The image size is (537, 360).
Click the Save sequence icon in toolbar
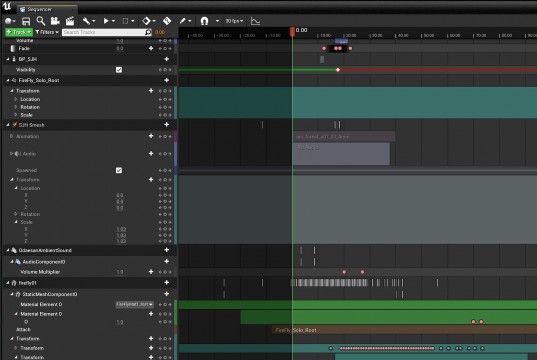coord(26,21)
